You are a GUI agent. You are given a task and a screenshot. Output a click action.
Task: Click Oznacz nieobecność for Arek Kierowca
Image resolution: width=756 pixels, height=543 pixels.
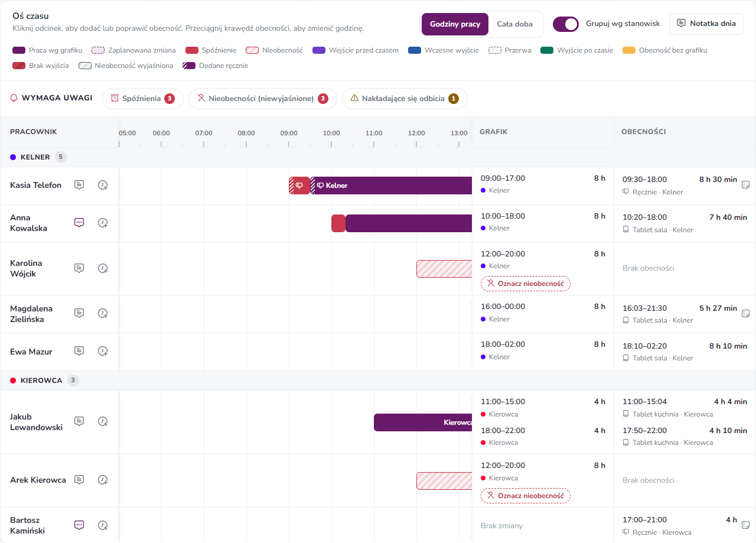(x=526, y=496)
